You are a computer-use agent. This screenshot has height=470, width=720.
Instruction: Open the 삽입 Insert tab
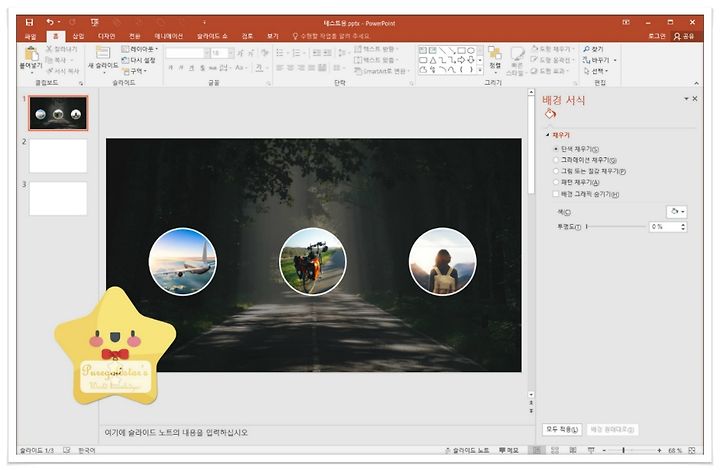click(79, 36)
